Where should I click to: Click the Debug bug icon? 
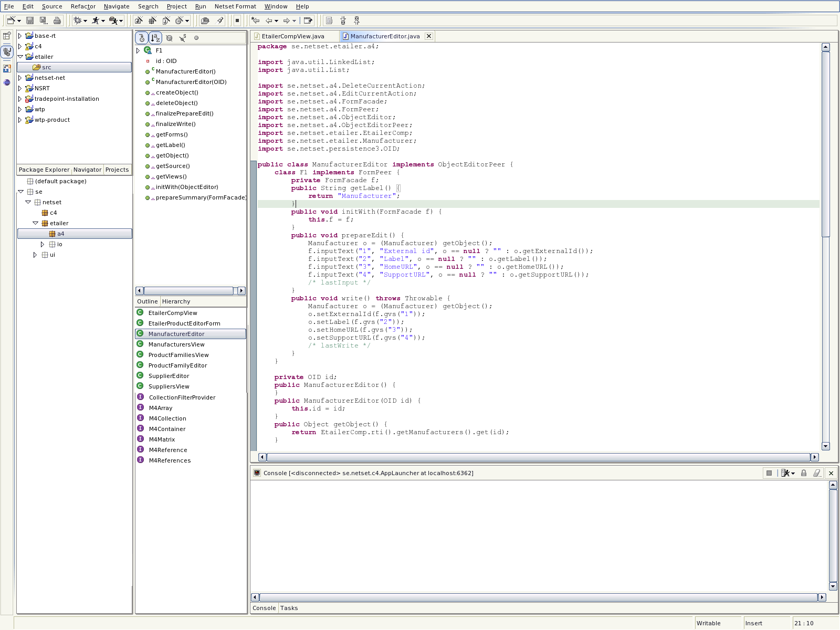[78, 20]
